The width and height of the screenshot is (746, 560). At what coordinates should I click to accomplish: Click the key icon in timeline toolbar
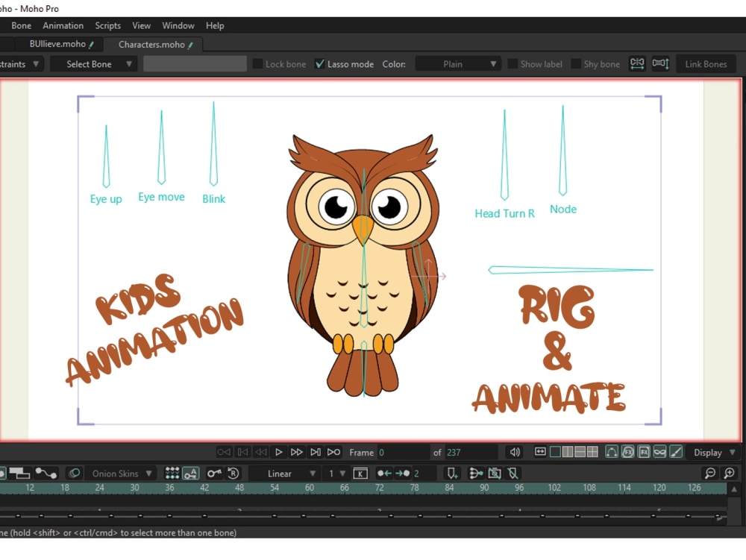(x=214, y=473)
